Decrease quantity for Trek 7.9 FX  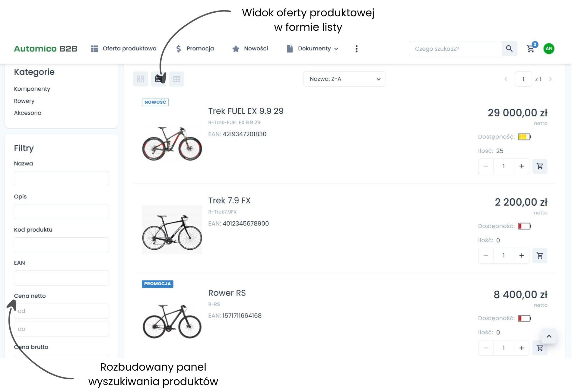(486, 256)
